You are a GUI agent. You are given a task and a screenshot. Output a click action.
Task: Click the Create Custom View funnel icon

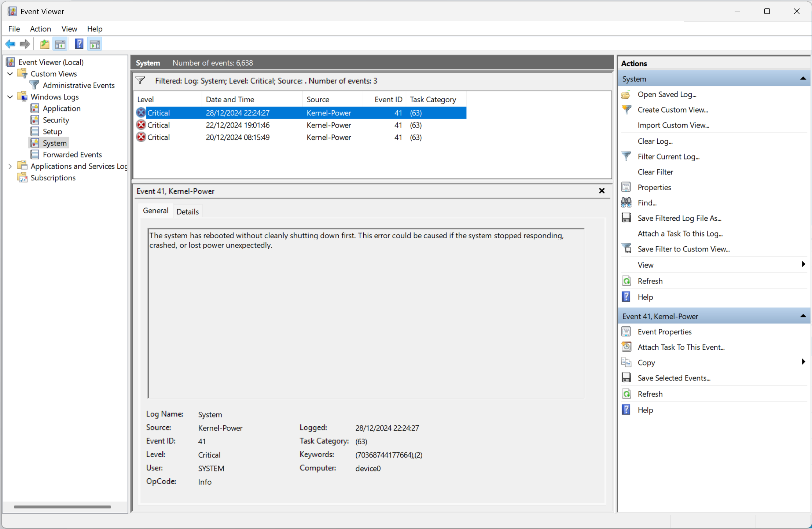[x=627, y=110]
